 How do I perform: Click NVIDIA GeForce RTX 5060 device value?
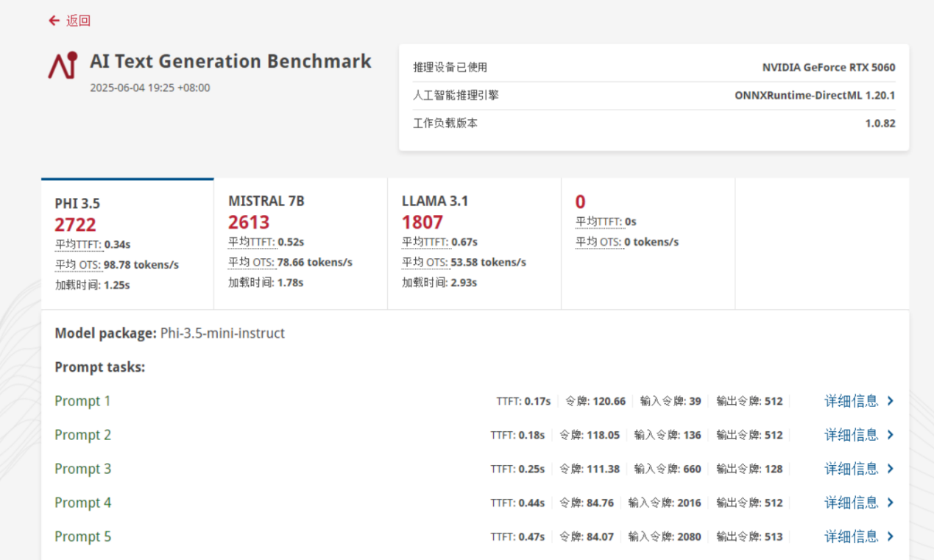point(829,68)
